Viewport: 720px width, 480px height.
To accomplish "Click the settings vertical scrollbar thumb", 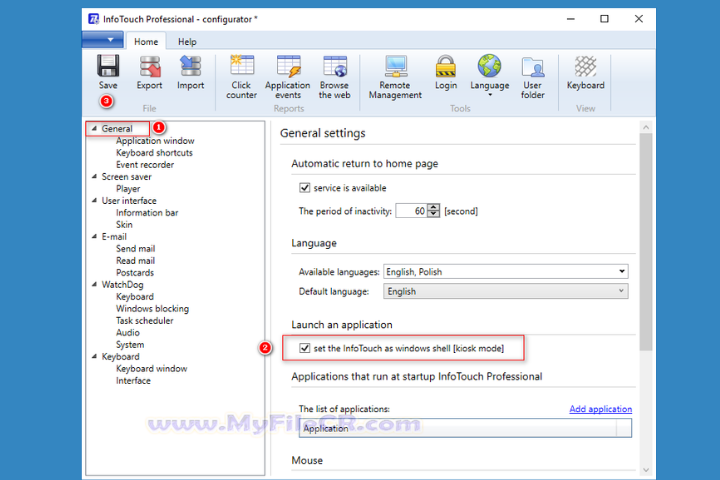I will point(646,242).
